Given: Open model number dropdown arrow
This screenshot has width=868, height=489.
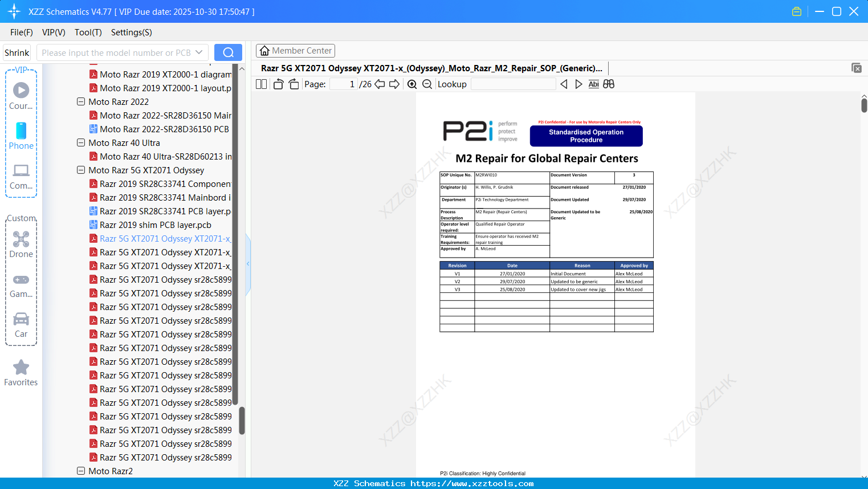Looking at the screenshot, I should (x=199, y=52).
